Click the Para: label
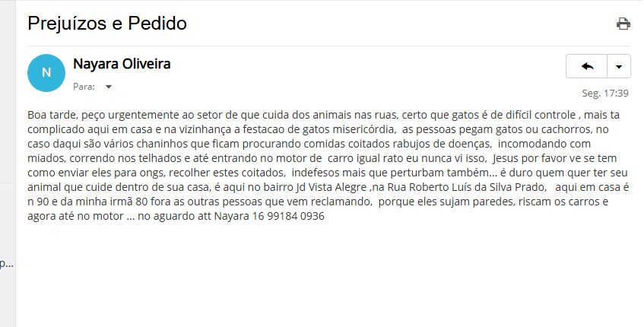Image resolution: width=644 pixels, height=327 pixels. (x=84, y=87)
